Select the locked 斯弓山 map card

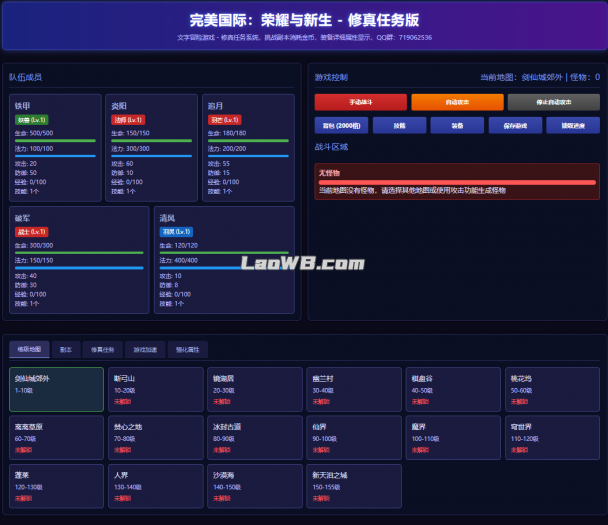point(155,389)
